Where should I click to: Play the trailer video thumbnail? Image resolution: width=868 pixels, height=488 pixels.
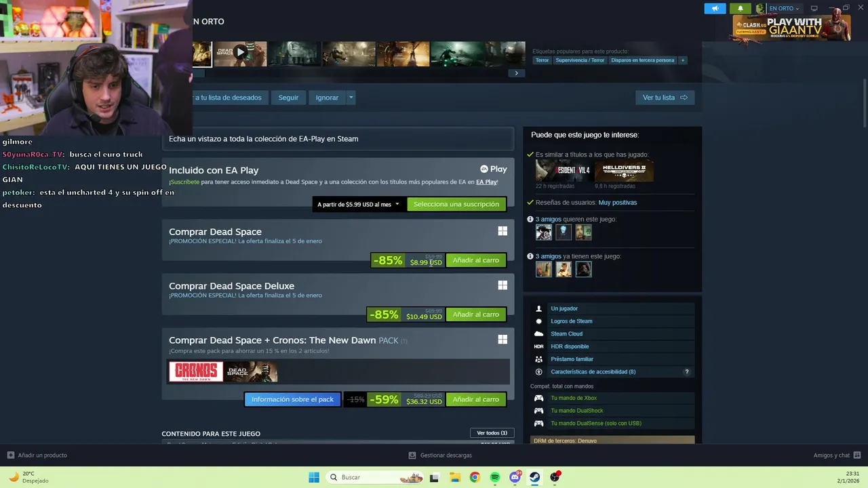pyautogui.click(x=240, y=54)
